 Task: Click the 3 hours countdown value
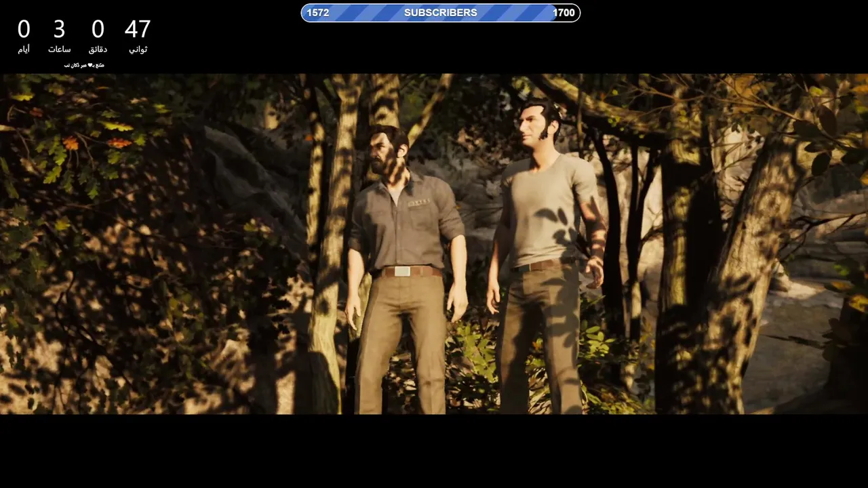(x=59, y=29)
